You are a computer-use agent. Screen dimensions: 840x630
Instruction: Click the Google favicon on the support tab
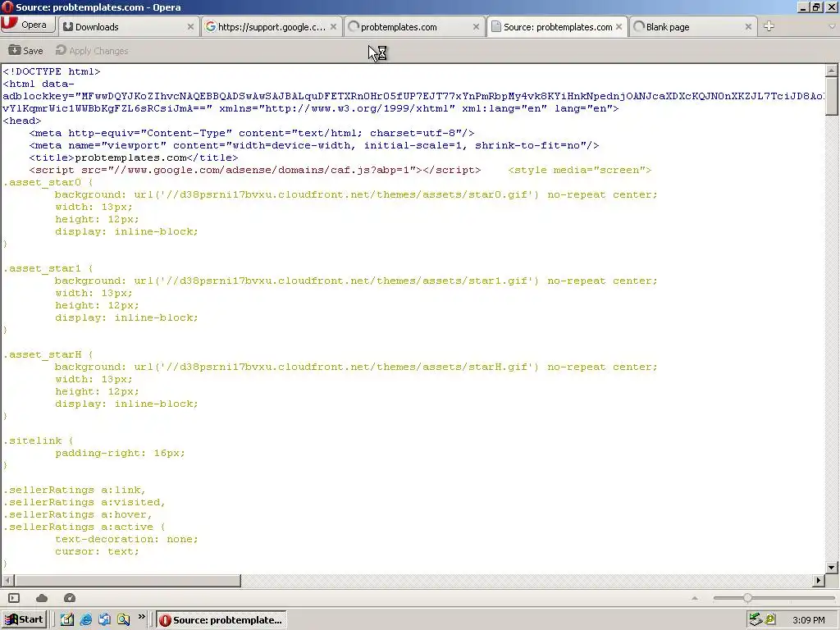click(x=211, y=27)
